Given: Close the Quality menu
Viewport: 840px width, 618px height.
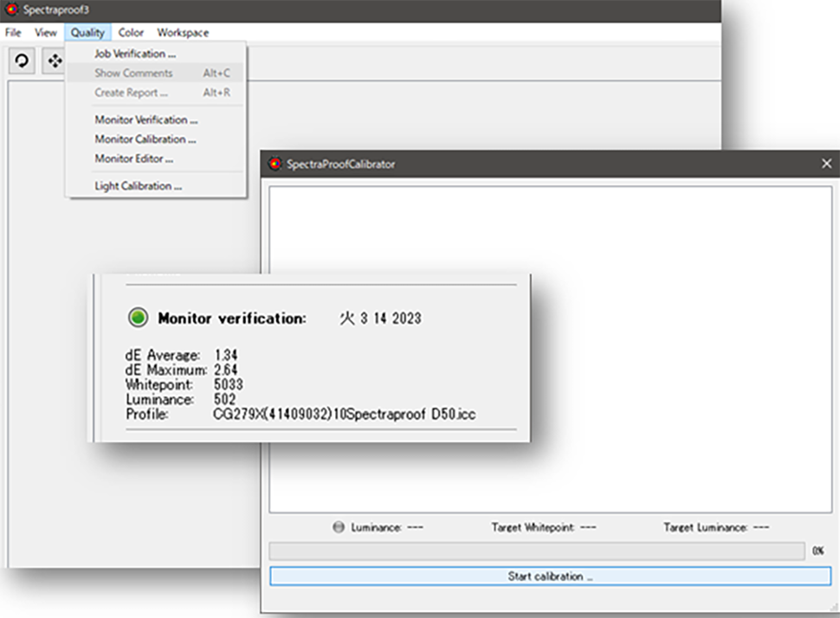Looking at the screenshot, I should pos(87,33).
